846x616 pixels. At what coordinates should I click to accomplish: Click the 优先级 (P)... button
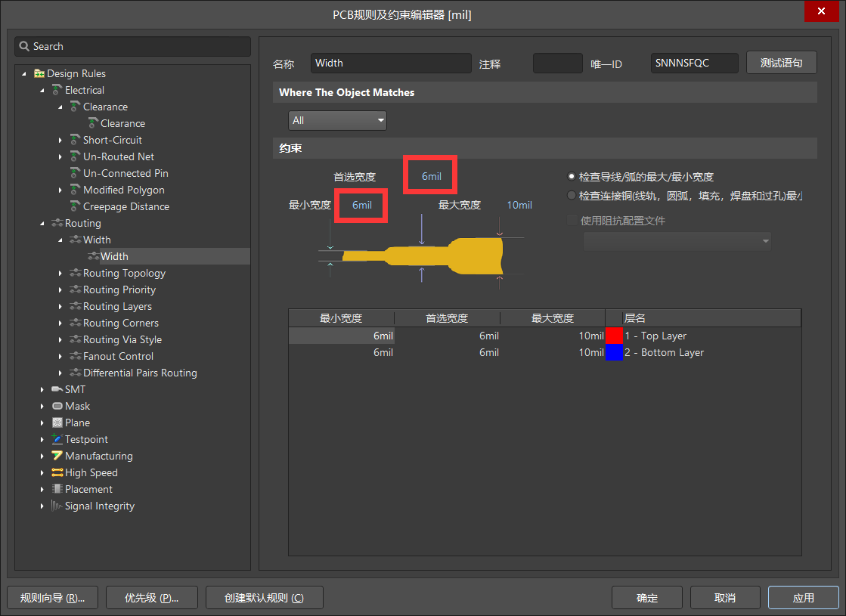coord(152,598)
